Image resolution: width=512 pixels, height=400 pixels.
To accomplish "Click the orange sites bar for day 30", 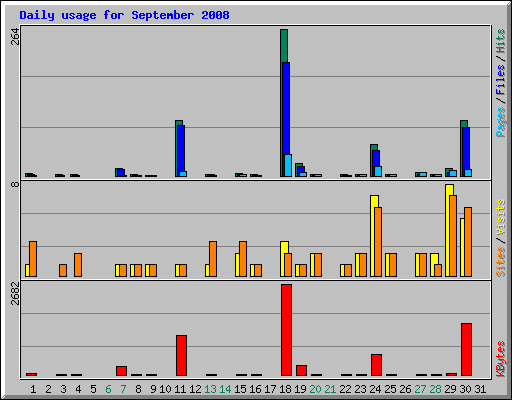I will (x=468, y=242).
